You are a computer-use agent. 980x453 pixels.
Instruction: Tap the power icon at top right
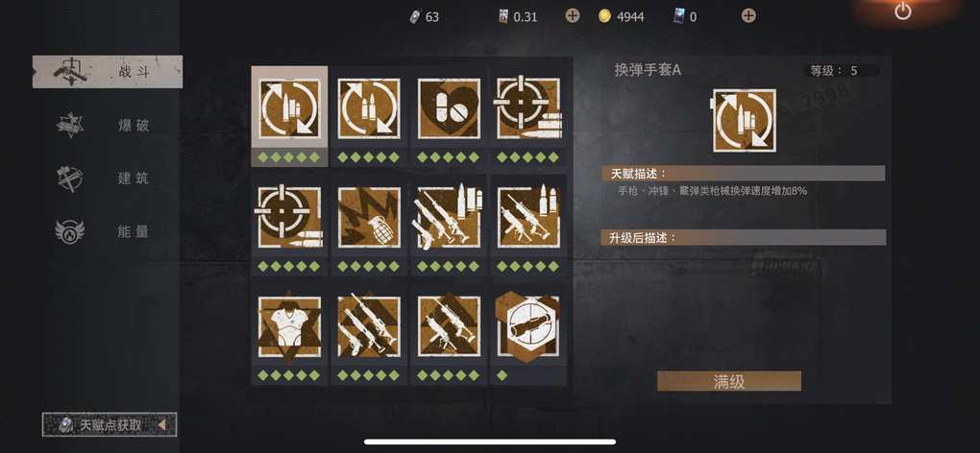point(902,12)
